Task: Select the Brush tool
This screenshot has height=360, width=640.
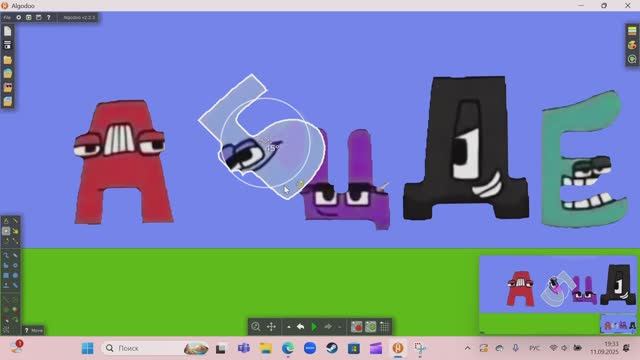Action: click(15, 255)
